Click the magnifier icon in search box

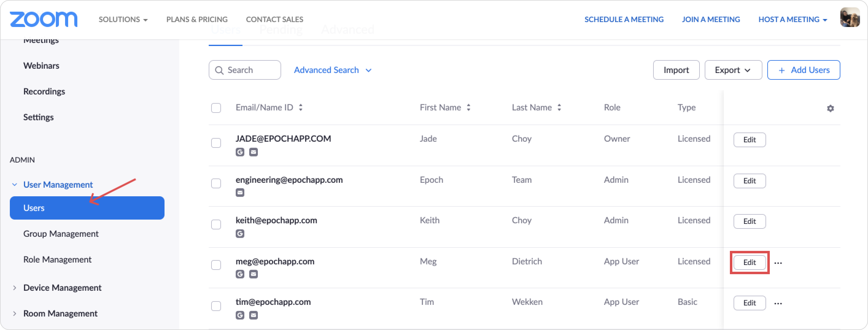point(219,70)
